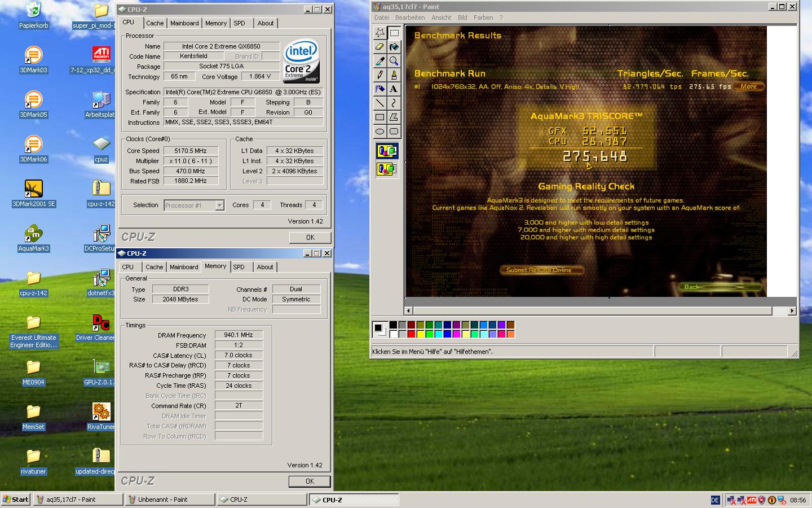Open the Papierkorb recycle bin icon
This screenshot has width=812, height=508.
tap(33, 15)
